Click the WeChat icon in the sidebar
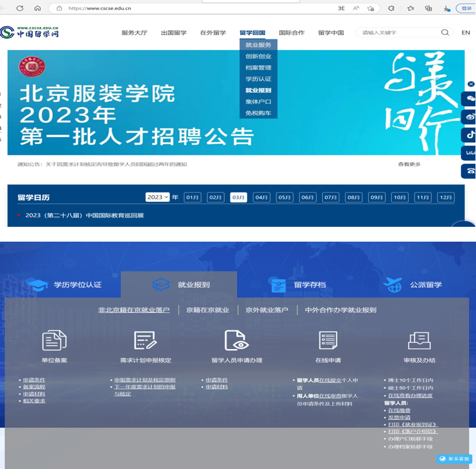 [x=470, y=99]
